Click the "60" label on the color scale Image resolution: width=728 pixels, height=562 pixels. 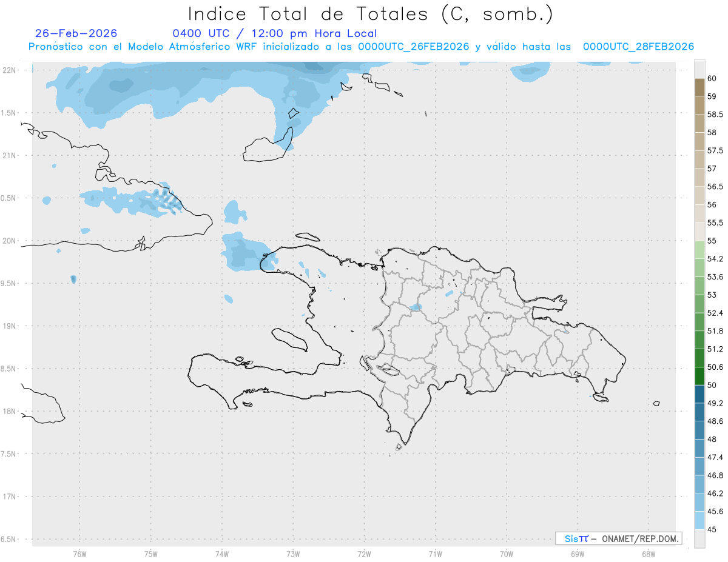pos(712,79)
